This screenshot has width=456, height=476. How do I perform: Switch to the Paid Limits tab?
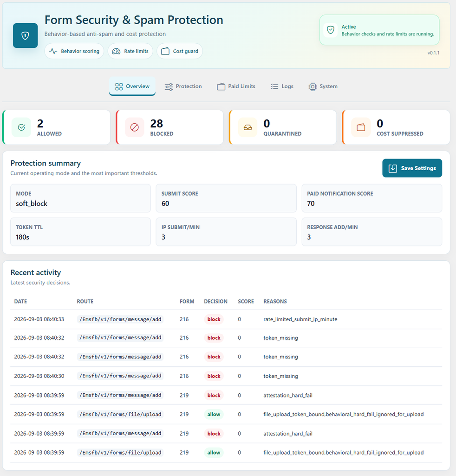click(x=236, y=86)
